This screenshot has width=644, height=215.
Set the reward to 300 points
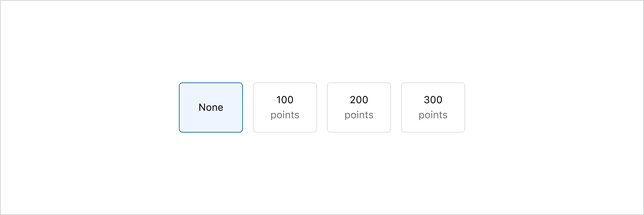(433, 107)
